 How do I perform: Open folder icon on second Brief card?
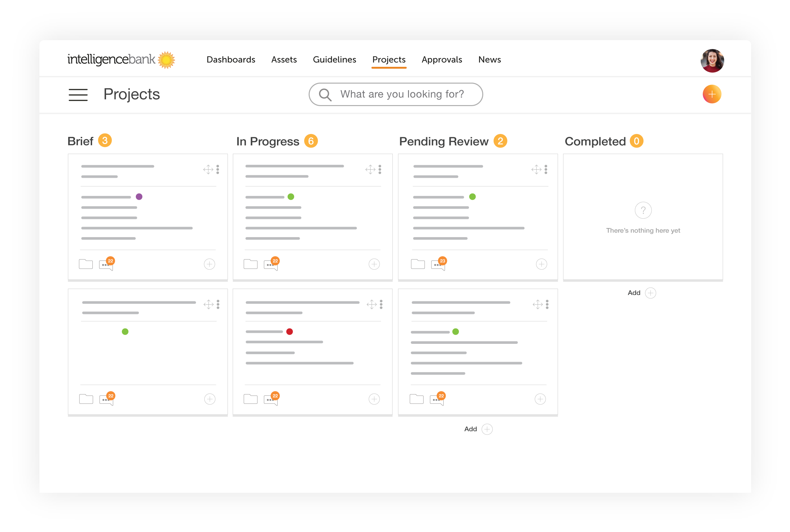[x=86, y=399]
